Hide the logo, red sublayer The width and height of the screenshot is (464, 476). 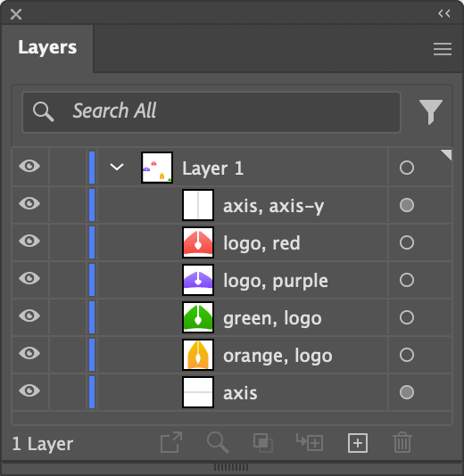tap(29, 242)
